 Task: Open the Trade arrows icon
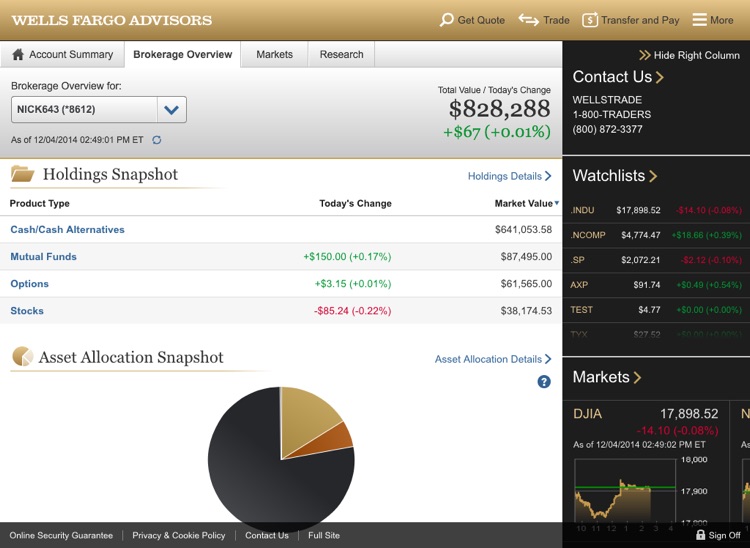[x=529, y=20]
